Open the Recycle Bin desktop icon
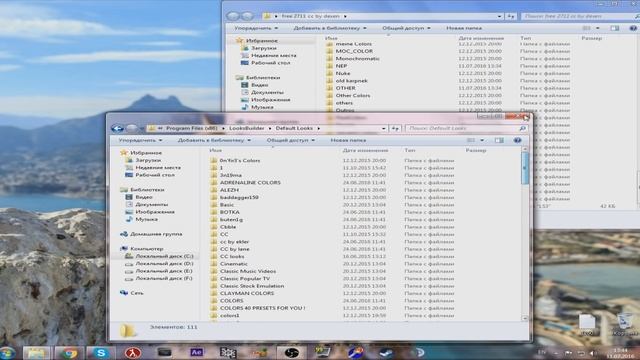640x360 pixels. [624, 324]
